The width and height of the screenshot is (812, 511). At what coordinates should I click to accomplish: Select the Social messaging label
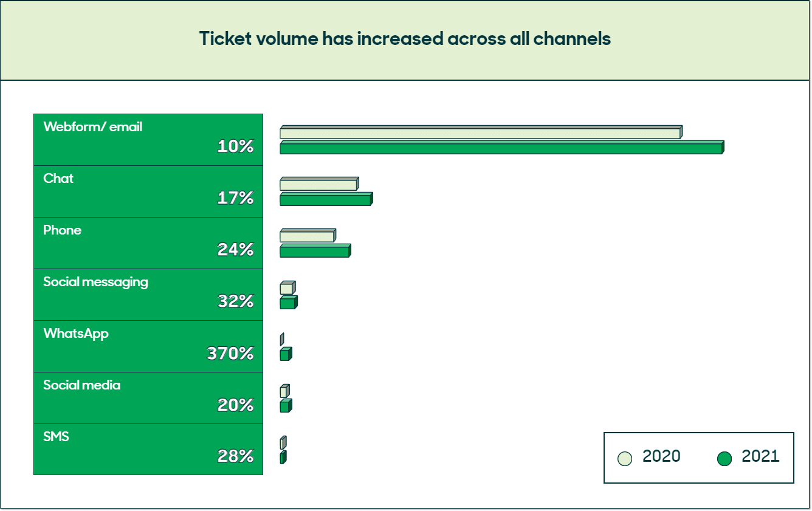pos(95,282)
